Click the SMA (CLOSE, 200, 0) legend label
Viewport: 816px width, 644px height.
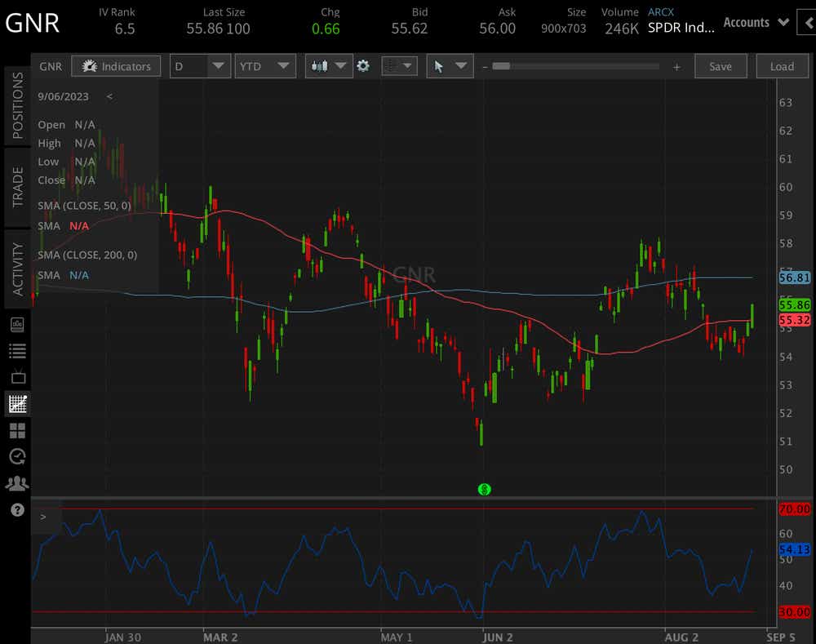click(87, 255)
